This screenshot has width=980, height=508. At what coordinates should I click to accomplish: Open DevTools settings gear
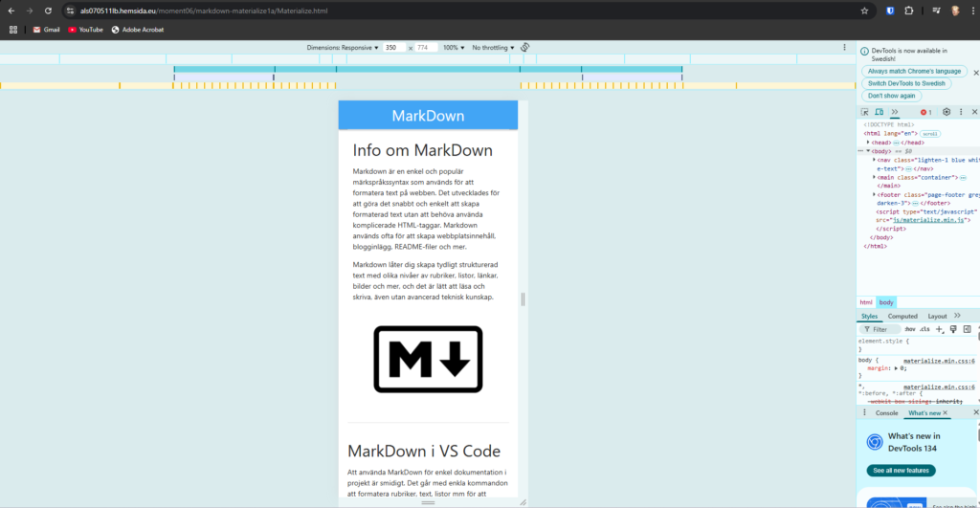tap(947, 113)
